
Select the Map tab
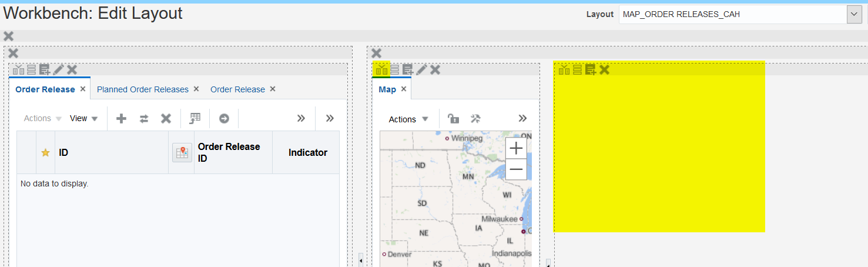[x=387, y=89]
